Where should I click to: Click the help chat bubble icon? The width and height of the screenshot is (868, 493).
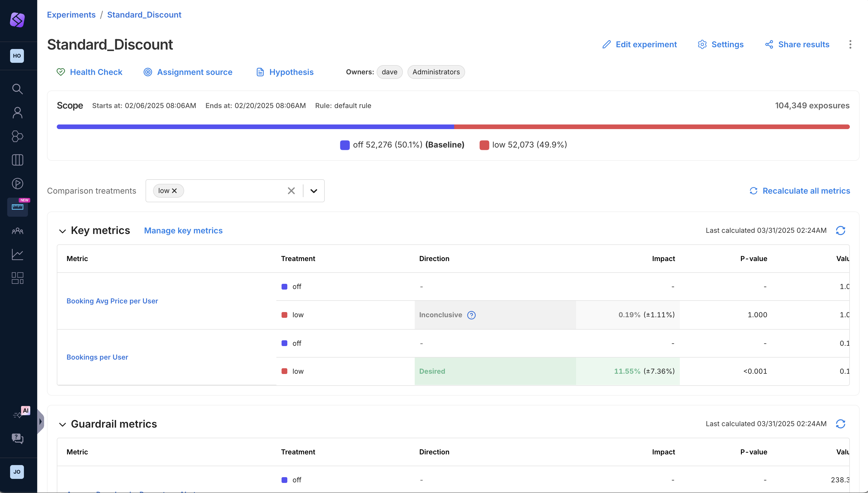(17, 439)
